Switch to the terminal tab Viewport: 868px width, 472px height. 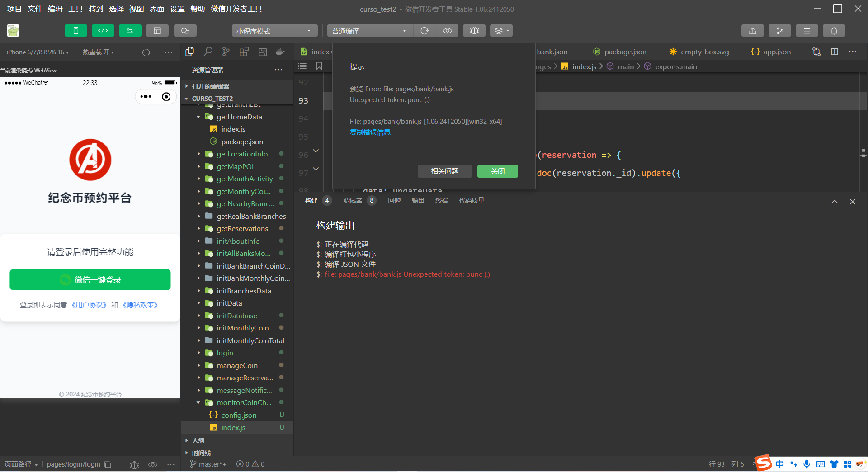(x=442, y=200)
